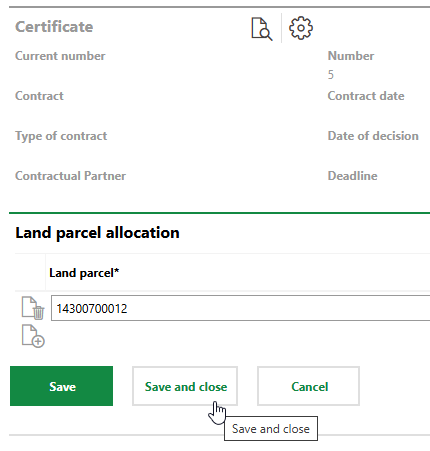
Task: Focus the land parcel input field
Action: pos(240,308)
